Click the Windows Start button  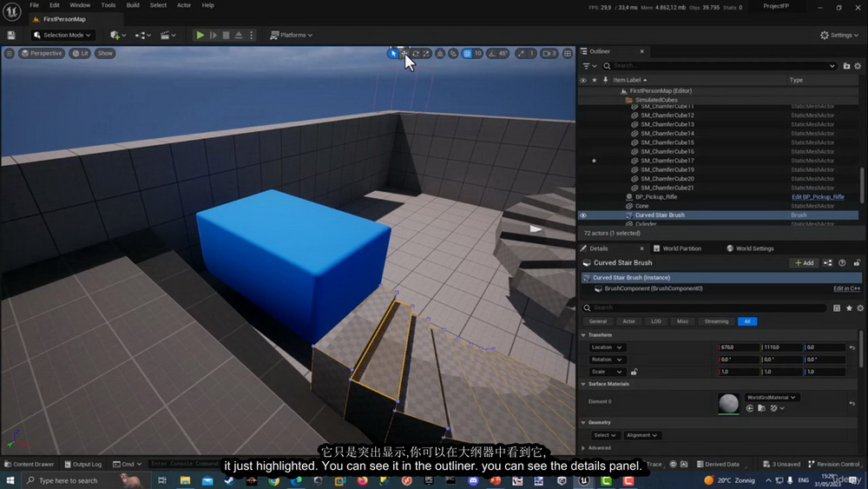pyautogui.click(x=10, y=480)
